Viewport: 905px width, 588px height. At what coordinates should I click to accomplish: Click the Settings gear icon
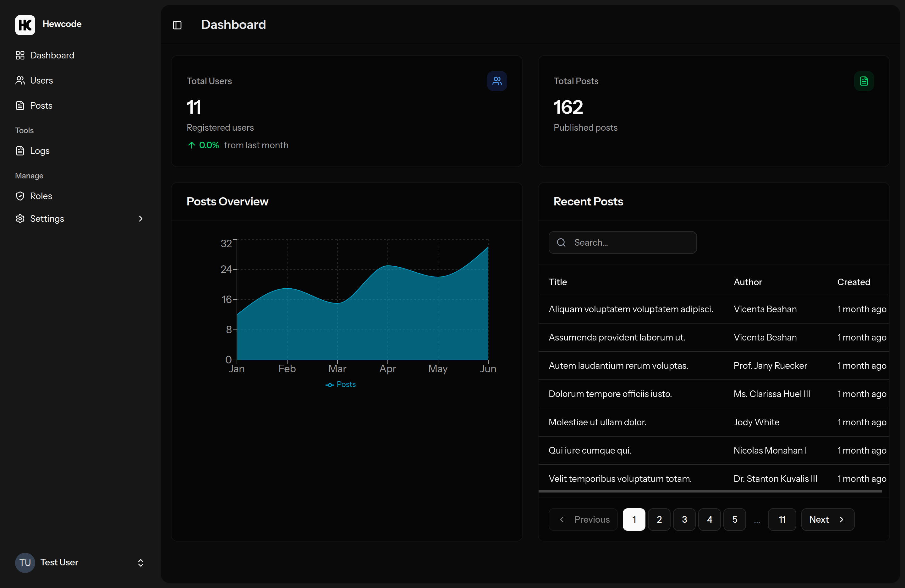[x=20, y=219]
